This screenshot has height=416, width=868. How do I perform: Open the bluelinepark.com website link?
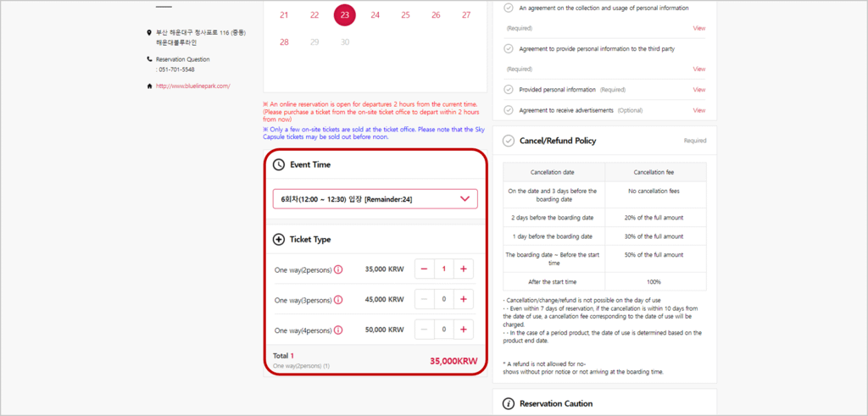pos(192,86)
